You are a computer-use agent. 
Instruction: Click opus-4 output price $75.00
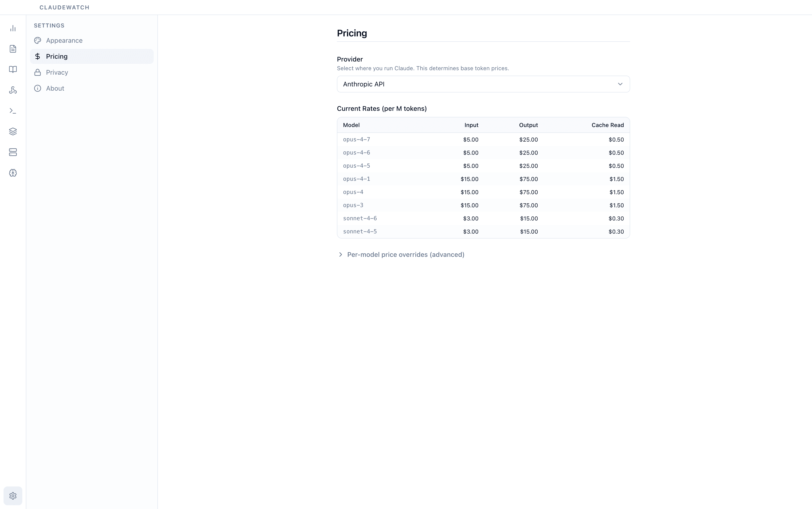click(528, 192)
